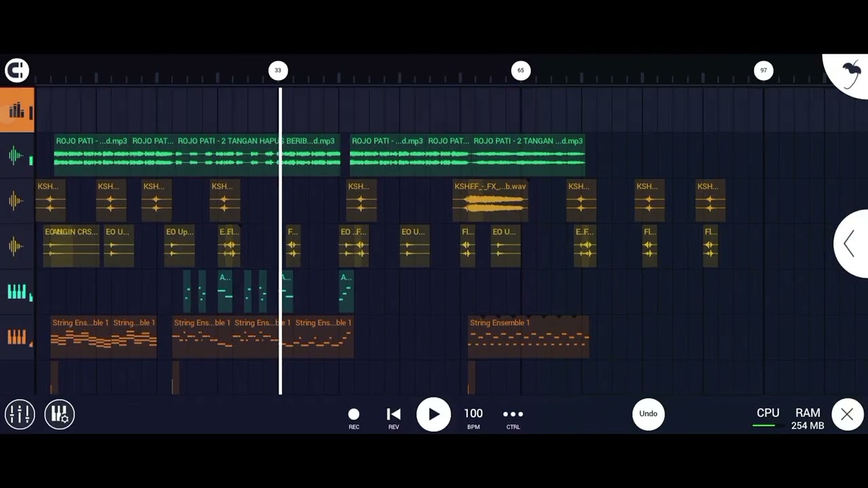Image resolution: width=868 pixels, height=488 pixels.
Task: Select the green audio track icon
Action: pyautogui.click(x=17, y=156)
